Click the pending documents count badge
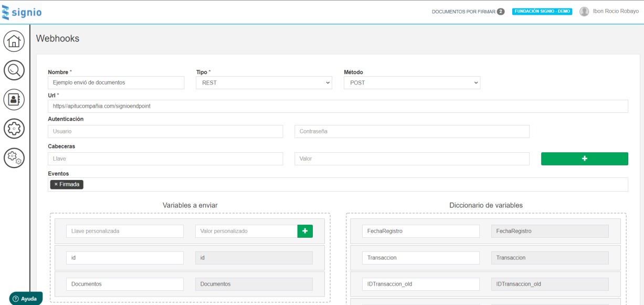 point(501,12)
